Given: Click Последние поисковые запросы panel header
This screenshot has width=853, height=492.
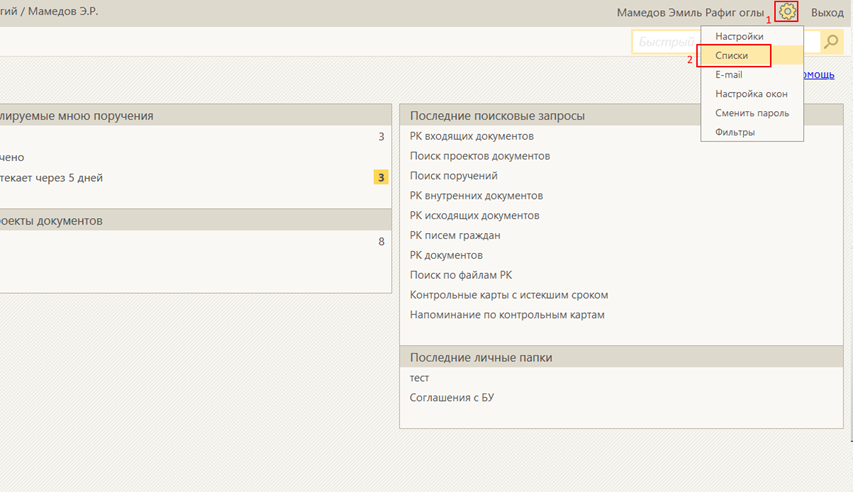Looking at the screenshot, I should pos(621,115).
